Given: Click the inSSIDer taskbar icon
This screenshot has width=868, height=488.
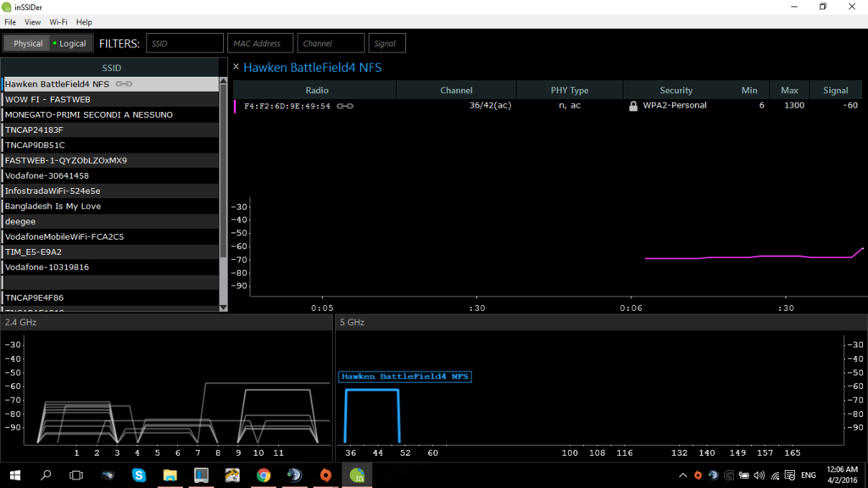Looking at the screenshot, I should point(357,475).
